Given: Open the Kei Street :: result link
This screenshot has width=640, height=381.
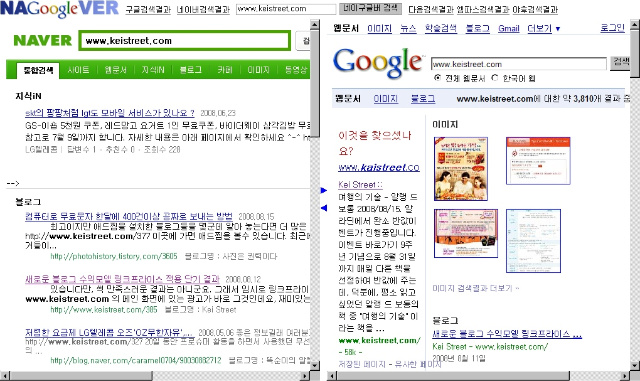Looking at the screenshot, I should click(x=360, y=185).
